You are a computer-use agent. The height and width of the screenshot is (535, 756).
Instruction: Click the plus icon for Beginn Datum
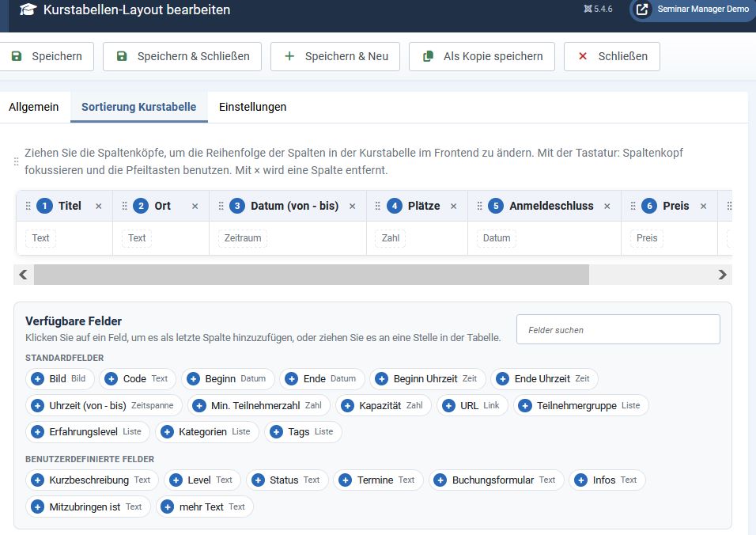pos(193,379)
